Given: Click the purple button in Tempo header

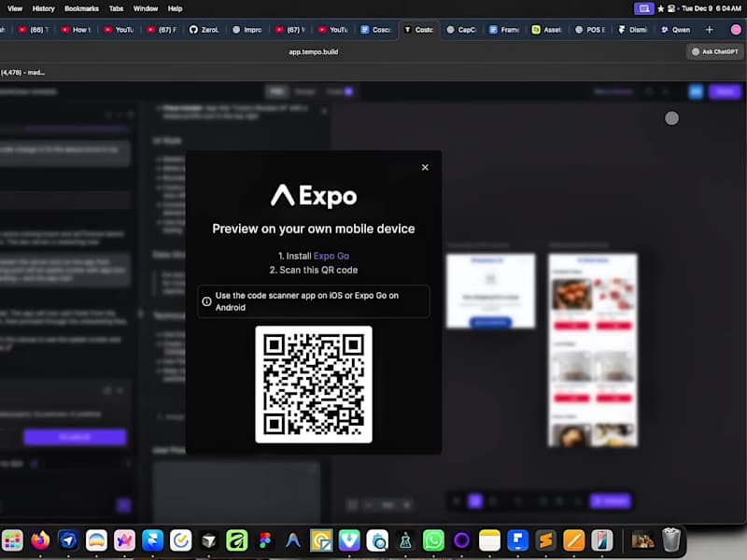Looking at the screenshot, I should [x=725, y=91].
